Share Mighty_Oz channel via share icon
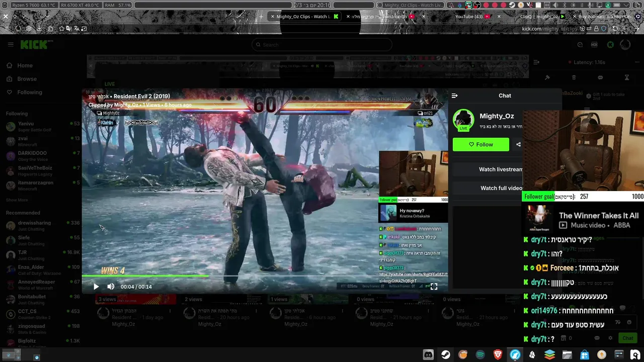The image size is (644, 362). click(518, 144)
